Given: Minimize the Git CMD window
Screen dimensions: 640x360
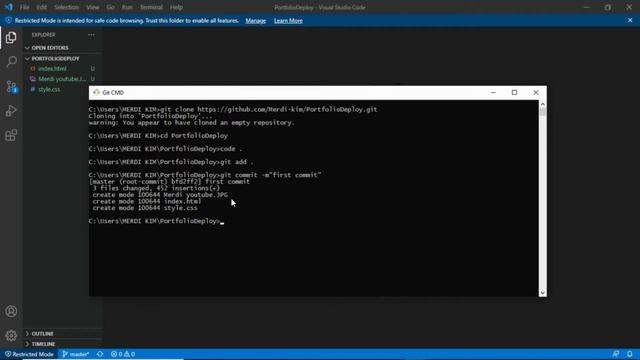Looking at the screenshot, I should coord(493,92).
